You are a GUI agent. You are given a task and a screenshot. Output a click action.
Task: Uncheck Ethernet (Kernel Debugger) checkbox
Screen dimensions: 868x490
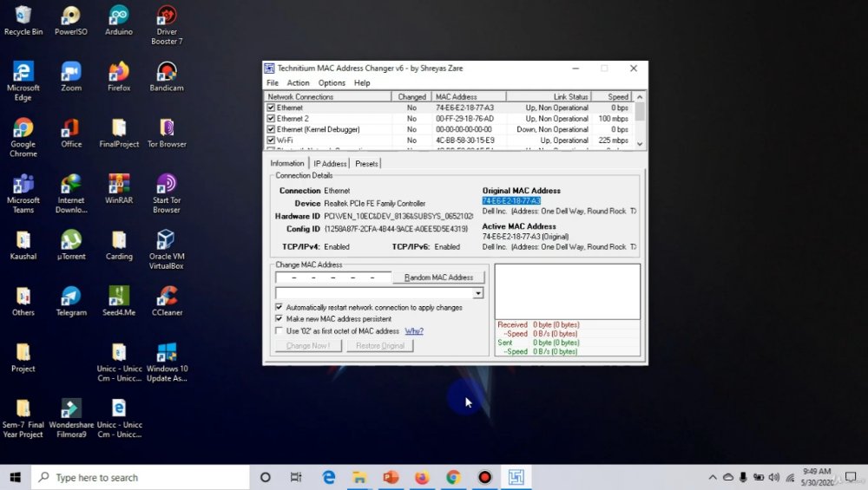(271, 129)
